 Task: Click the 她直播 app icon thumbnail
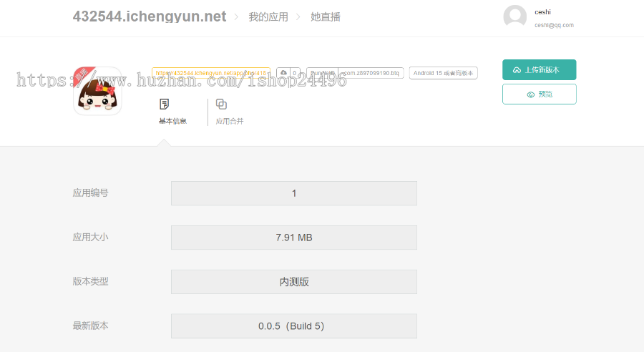pyautogui.click(x=97, y=91)
